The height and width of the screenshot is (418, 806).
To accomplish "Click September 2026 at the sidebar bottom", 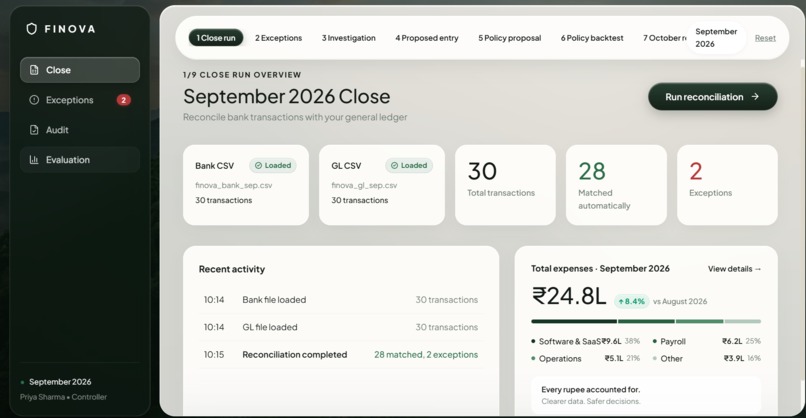I will coord(60,382).
